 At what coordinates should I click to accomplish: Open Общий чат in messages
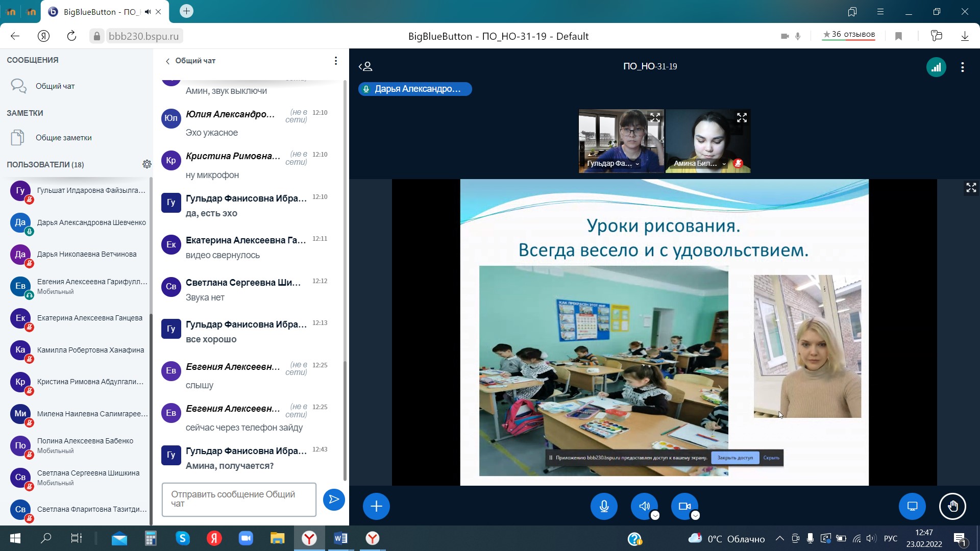(x=55, y=86)
